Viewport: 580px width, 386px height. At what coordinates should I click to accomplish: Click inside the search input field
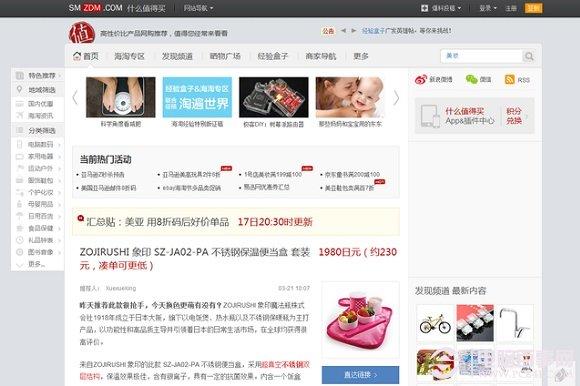coord(482,56)
